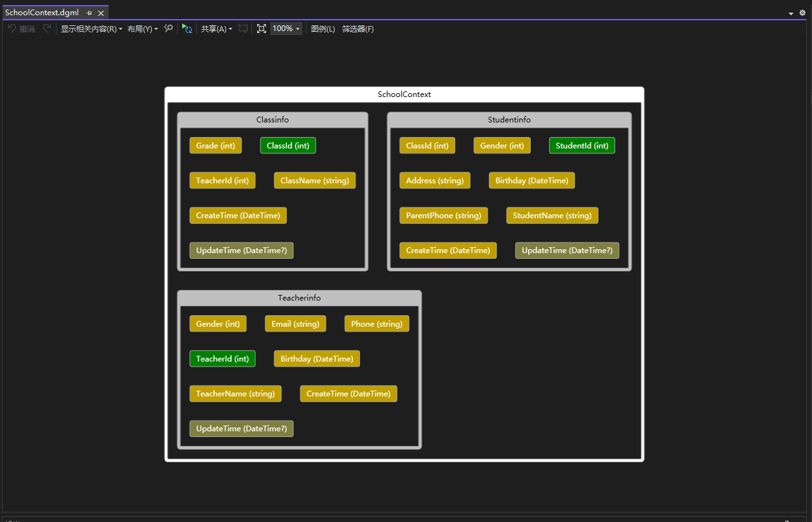This screenshot has height=522, width=812.
Task: Close the SchoolContext.dgml tab
Action: [x=101, y=13]
